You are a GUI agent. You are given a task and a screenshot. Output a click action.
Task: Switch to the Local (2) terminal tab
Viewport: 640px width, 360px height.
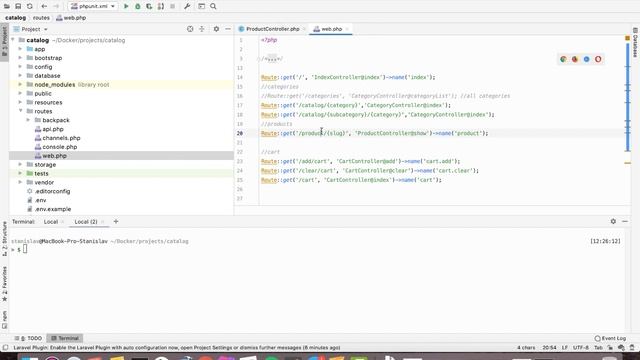(86, 222)
